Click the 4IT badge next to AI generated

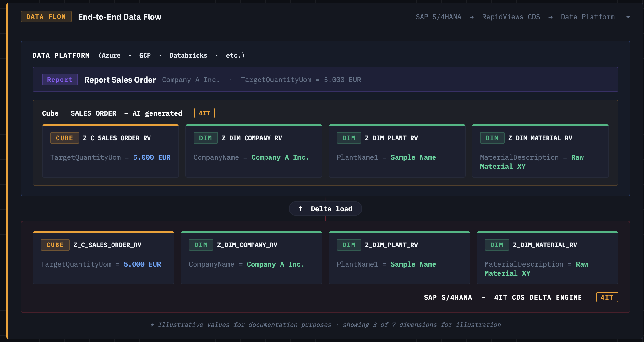coord(204,113)
